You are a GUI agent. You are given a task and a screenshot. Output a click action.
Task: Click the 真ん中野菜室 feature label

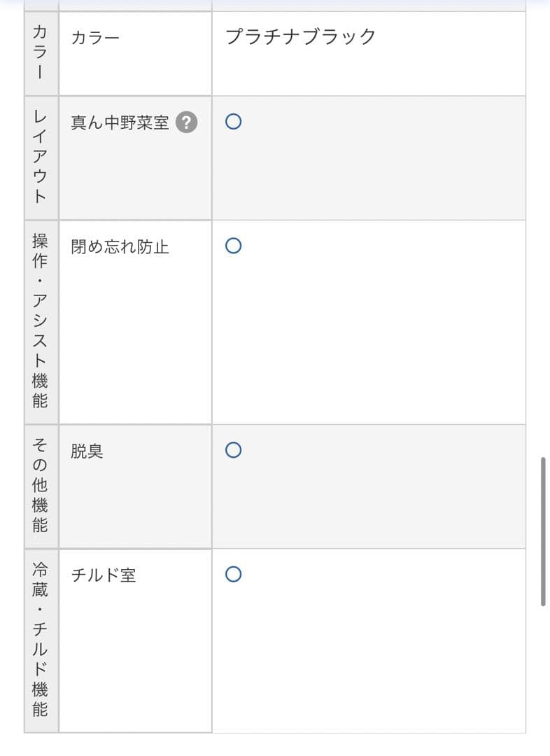tap(120, 122)
